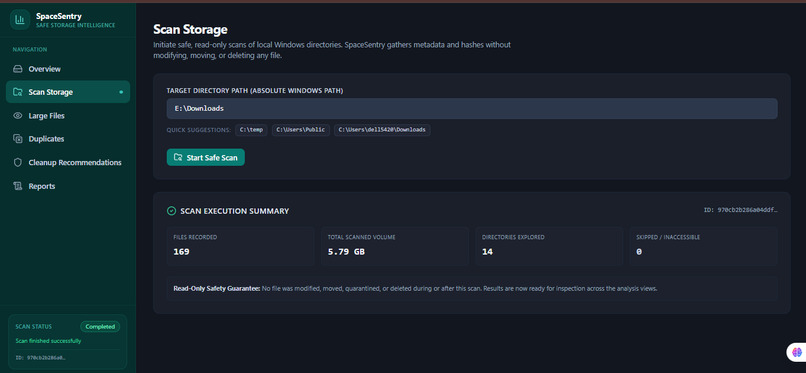
Task: Click the Scan Storage page heading
Action: tap(190, 29)
